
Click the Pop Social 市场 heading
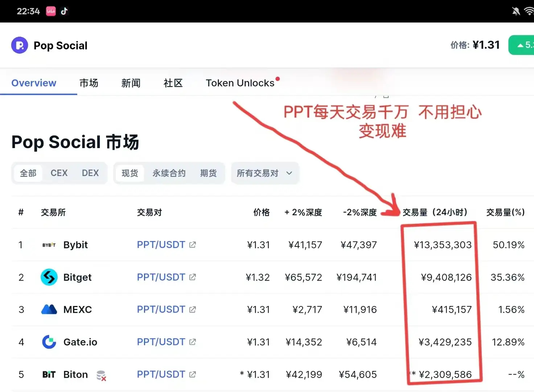pos(75,142)
